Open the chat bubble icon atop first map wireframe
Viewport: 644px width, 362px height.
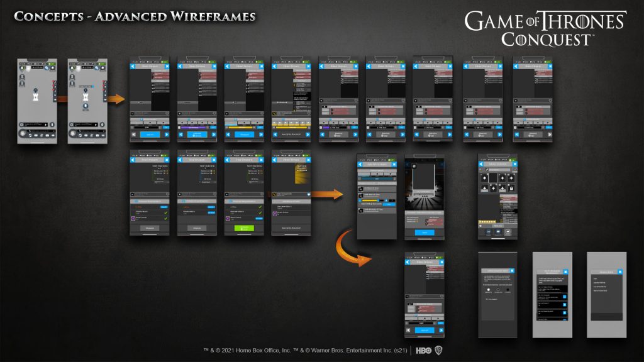coord(53,68)
